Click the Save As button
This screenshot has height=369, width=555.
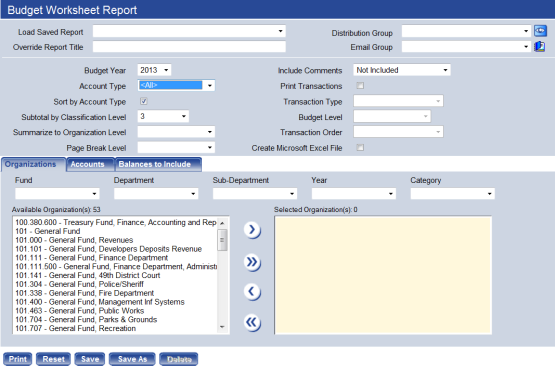132,359
